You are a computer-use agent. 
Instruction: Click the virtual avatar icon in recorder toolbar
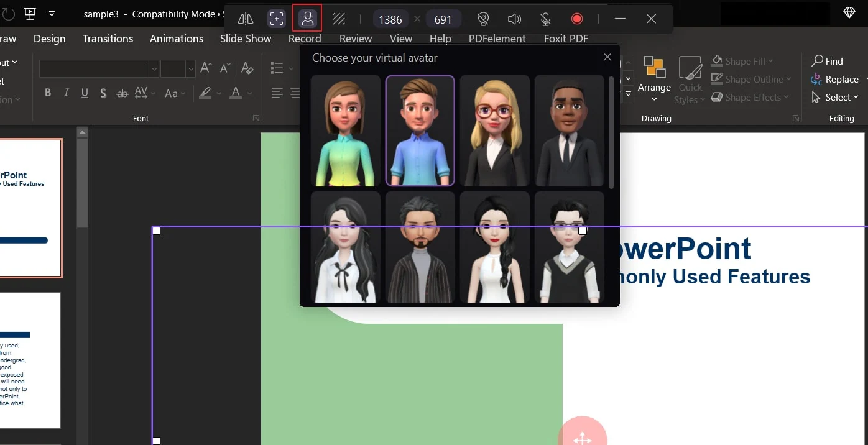pyautogui.click(x=307, y=19)
